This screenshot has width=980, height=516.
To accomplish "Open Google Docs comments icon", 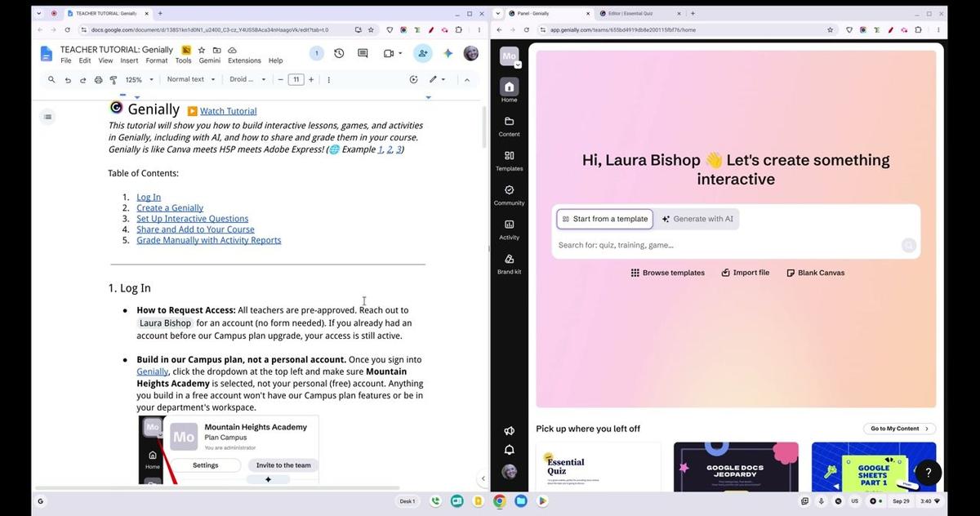I will [x=363, y=53].
